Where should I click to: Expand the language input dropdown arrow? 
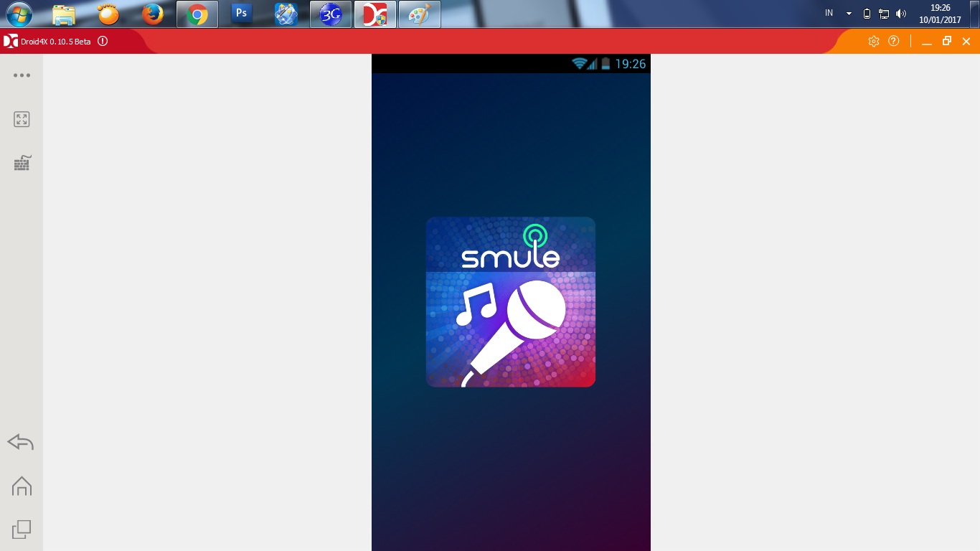pyautogui.click(x=849, y=13)
